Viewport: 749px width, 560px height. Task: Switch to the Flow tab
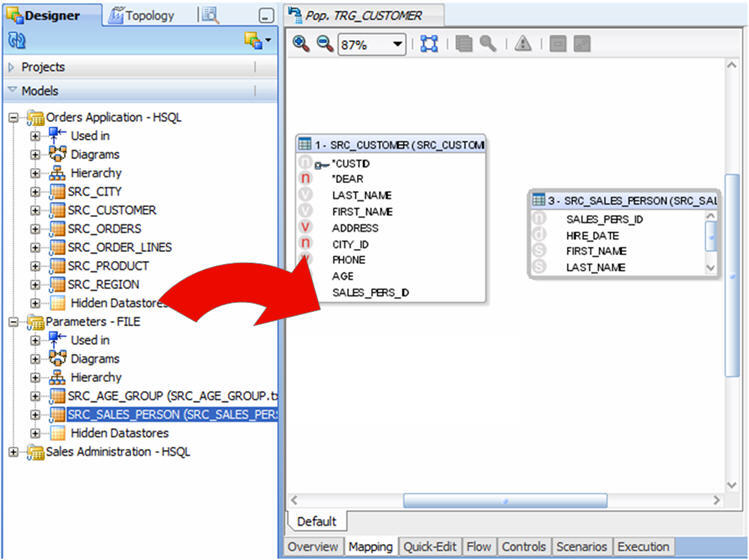tap(479, 547)
